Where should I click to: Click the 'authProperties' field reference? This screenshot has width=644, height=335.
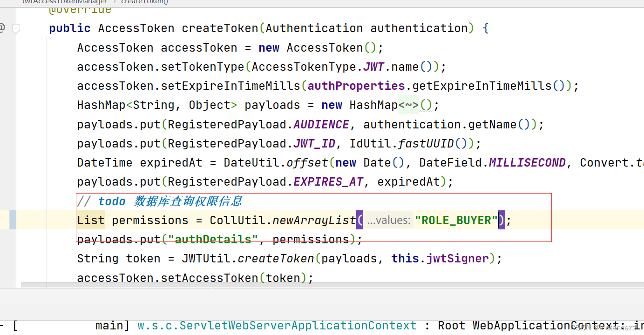tap(356, 86)
